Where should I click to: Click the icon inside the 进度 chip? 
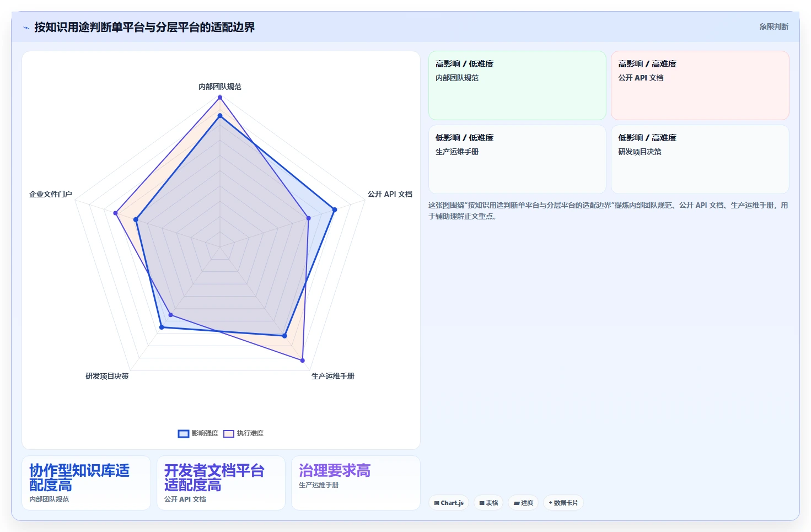(x=517, y=503)
